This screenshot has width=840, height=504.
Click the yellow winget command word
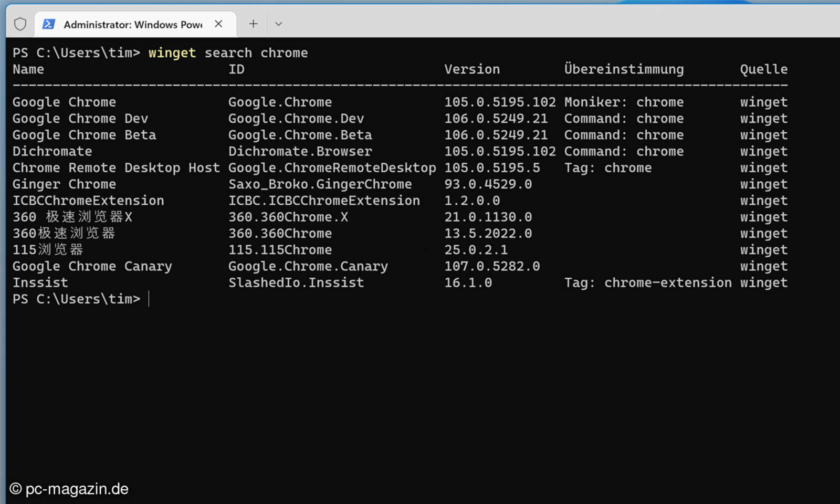coord(172,53)
